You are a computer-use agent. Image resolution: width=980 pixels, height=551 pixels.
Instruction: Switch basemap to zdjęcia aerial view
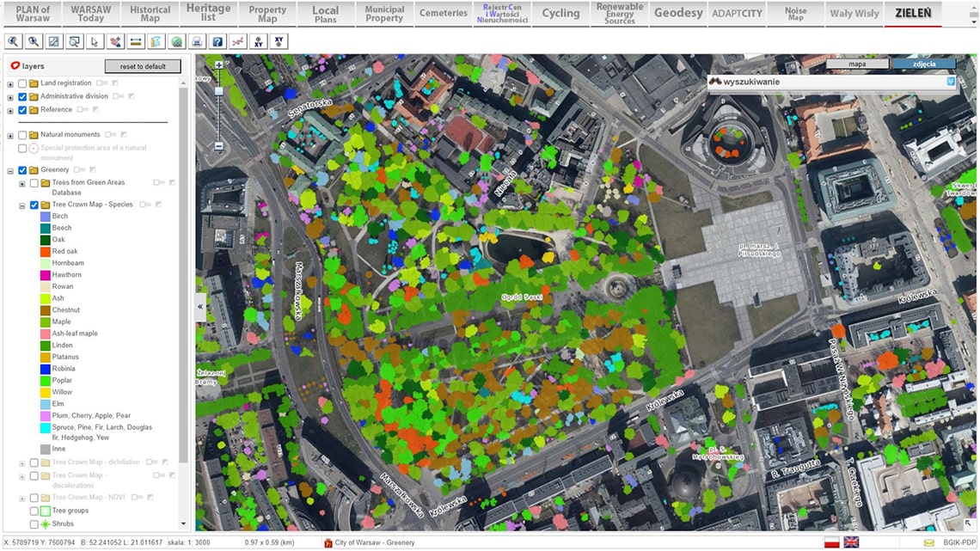click(x=924, y=64)
